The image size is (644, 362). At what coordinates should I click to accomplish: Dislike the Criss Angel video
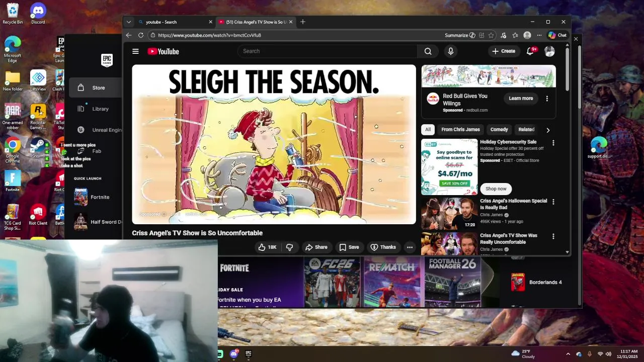(289, 247)
